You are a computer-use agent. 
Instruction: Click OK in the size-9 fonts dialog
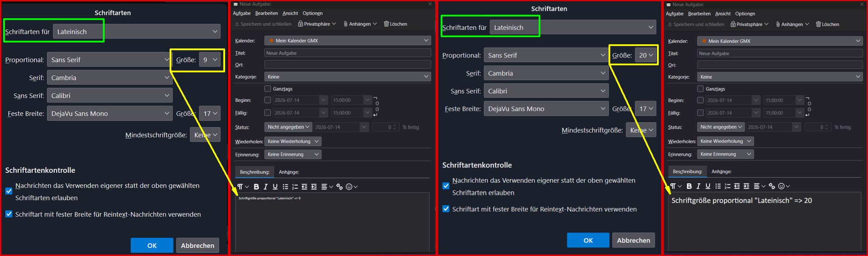(x=152, y=245)
